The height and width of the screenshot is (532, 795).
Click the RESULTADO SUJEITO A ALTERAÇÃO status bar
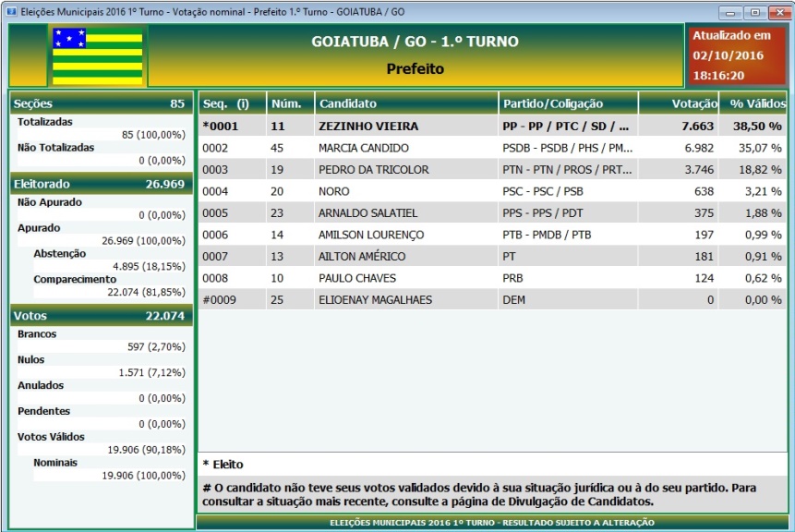[492, 523]
